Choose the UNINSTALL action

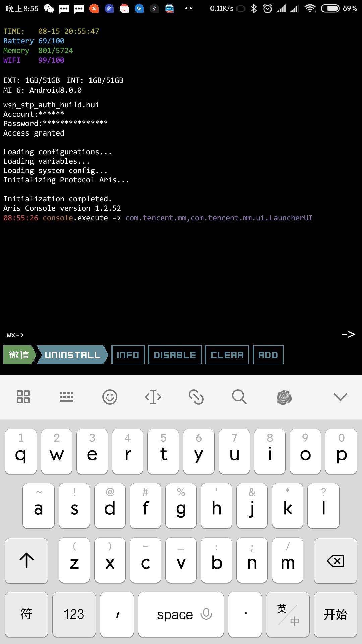pos(72,355)
